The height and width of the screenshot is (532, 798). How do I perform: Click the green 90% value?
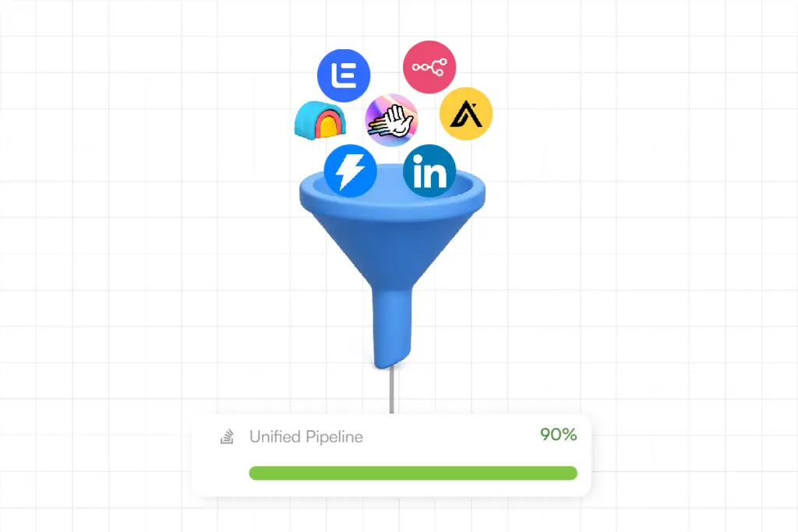558,435
